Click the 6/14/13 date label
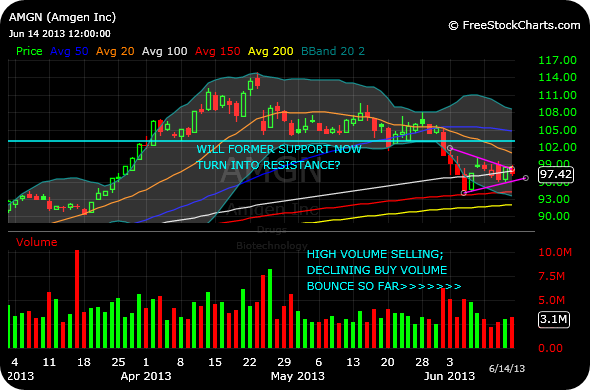590x390 pixels. 507,368
